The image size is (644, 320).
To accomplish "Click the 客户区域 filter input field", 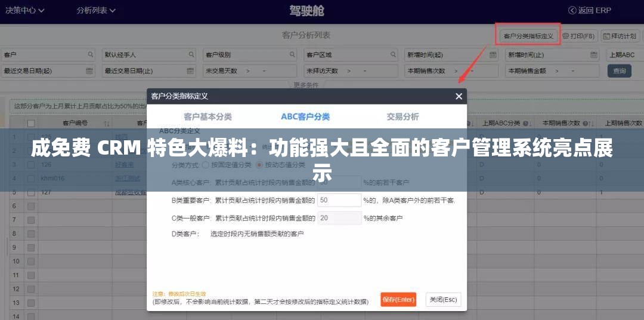I will coord(351,54).
